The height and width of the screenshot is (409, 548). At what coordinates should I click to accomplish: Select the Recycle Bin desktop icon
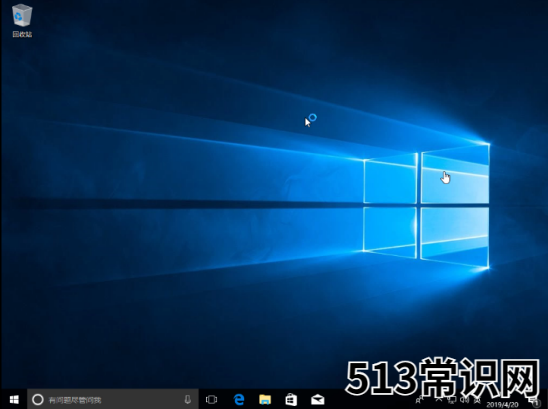point(22,20)
